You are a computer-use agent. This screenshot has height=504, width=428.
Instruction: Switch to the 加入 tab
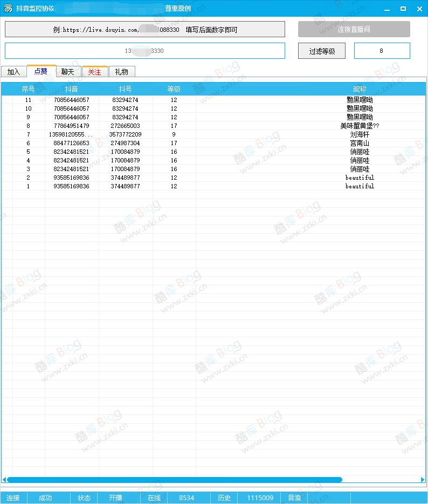tap(13, 72)
